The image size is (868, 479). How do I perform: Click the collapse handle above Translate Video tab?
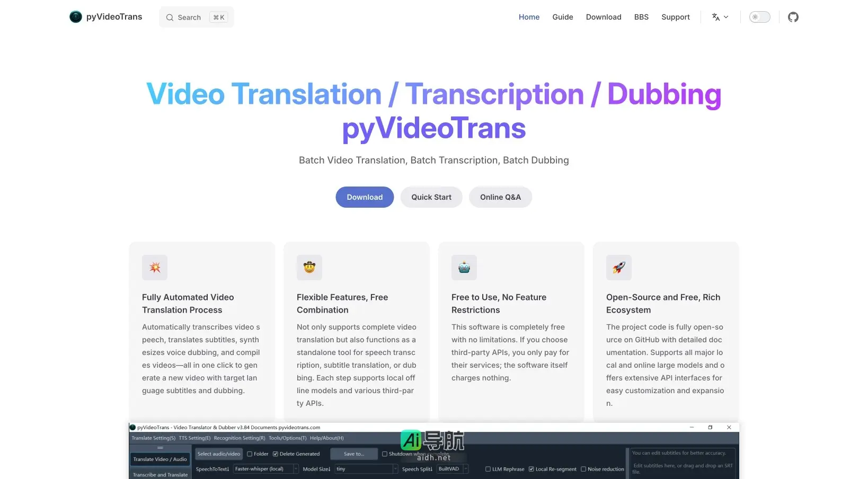(x=160, y=448)
